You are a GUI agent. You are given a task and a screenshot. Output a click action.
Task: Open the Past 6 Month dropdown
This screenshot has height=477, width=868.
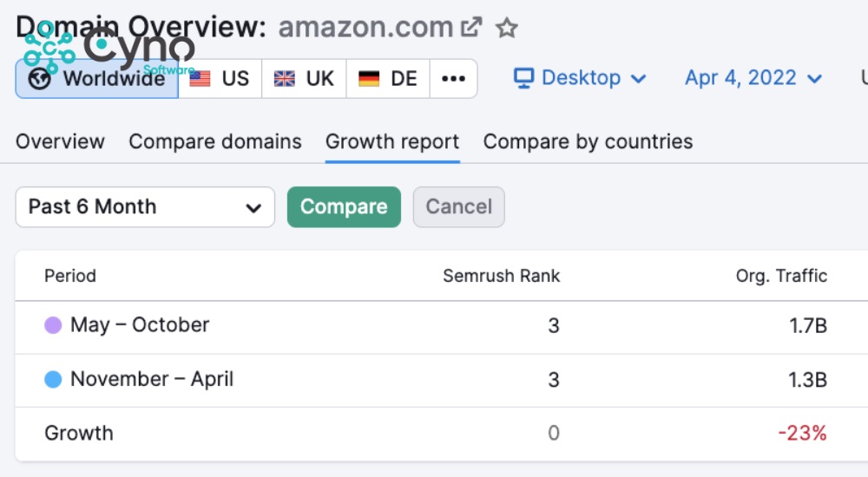(145, 207)
